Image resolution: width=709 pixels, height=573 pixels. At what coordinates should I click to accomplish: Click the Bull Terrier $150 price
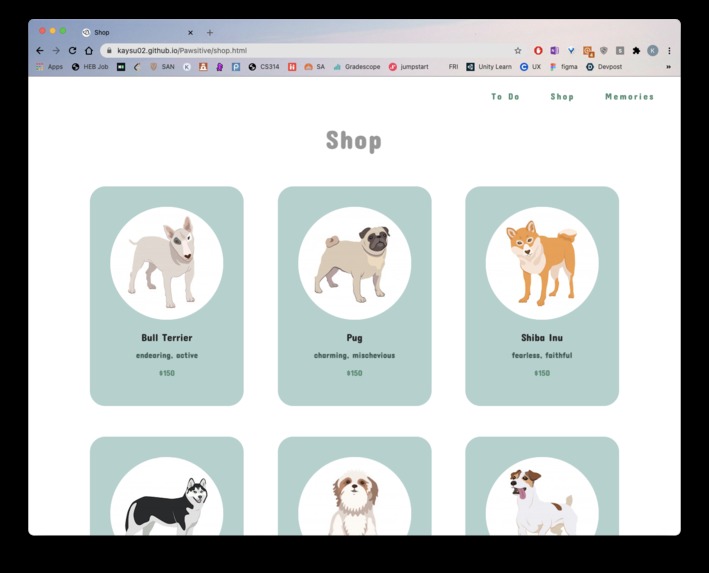167,373
